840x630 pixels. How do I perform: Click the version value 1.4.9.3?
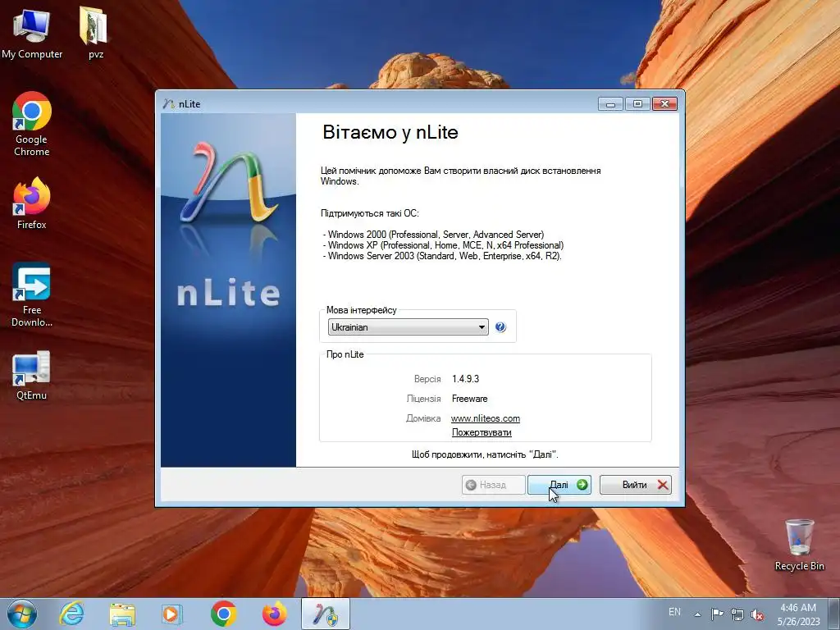point(466,379)
